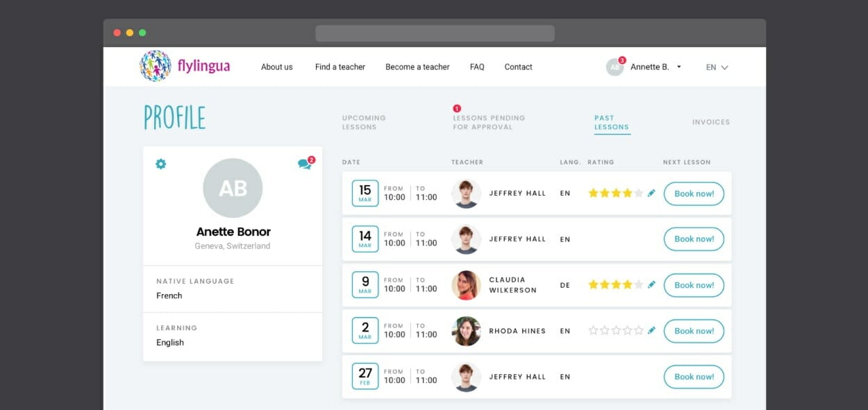Click Book now for 27 Feb lesson
868x410 pixels.
point(694,377)
